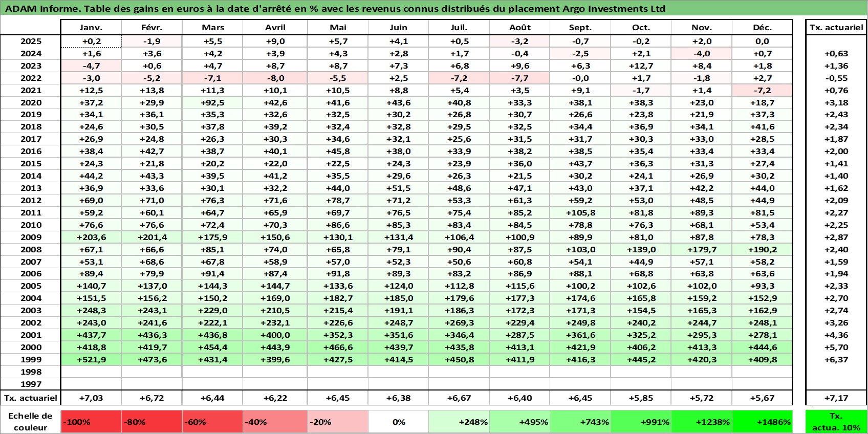The height and width of the screenshot is (434, 868).
Task: Select the +185,0 cell for June 2004
Action: pos(399,298)
